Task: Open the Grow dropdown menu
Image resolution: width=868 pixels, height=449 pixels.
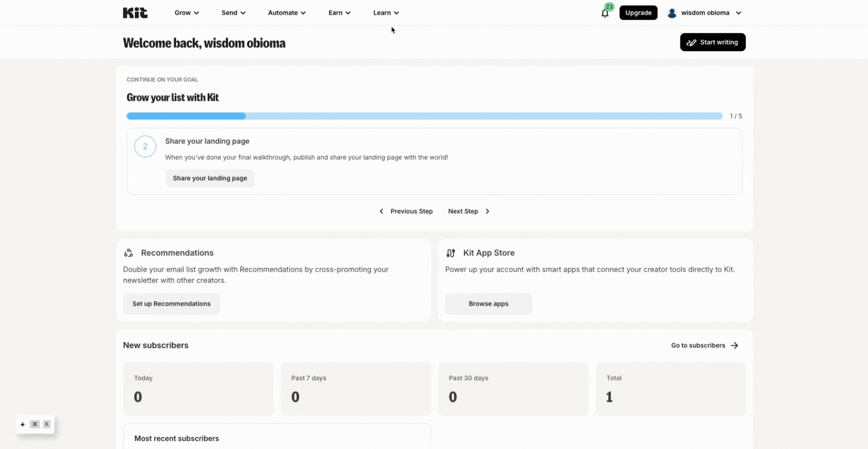Action: click(186, 13)
